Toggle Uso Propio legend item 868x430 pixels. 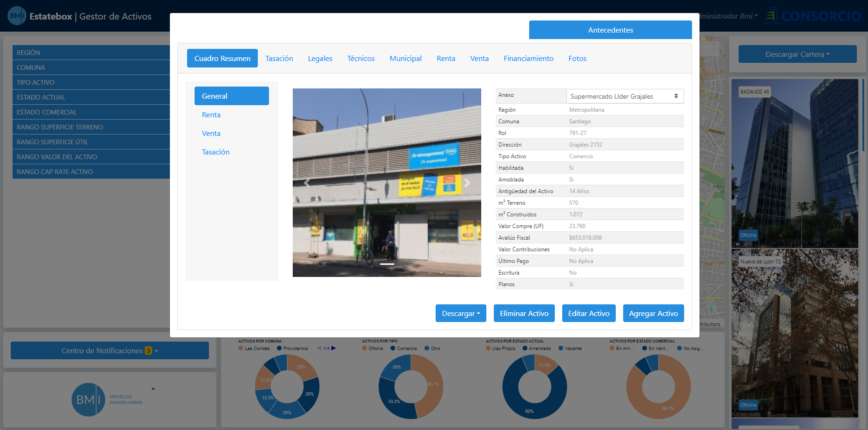click(x=501, y=348)
